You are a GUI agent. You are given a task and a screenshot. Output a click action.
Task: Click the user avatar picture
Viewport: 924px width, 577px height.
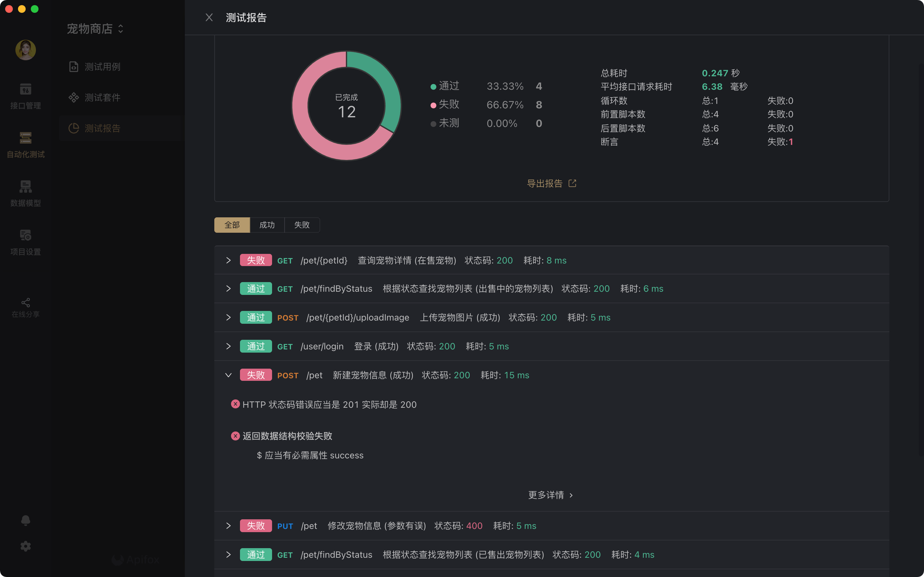[25, 50]
